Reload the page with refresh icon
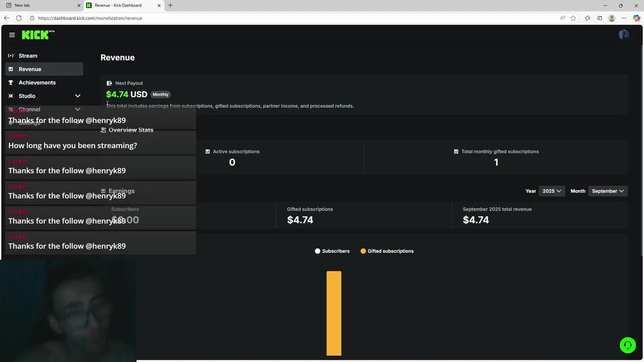644x362 pixels. point(19,18)
